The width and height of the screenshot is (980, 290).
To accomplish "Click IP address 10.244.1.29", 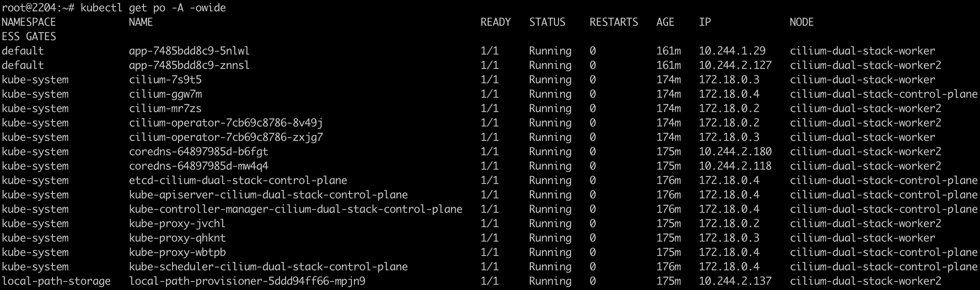I will click(x=732, y=51).
